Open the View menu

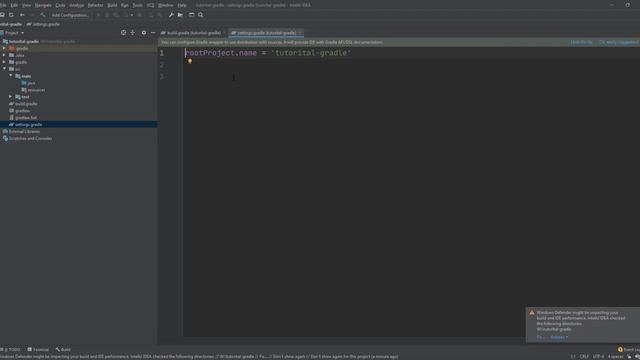pos(27,5)
